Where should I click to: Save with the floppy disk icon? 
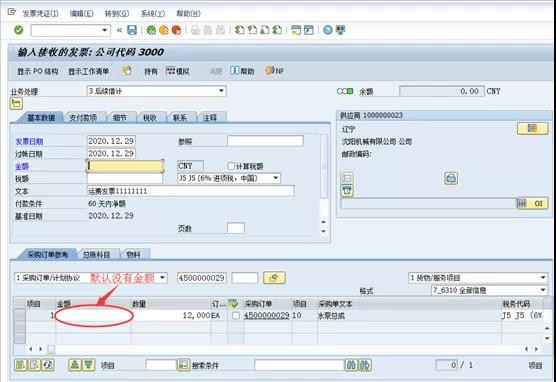(x=132, y=30)
